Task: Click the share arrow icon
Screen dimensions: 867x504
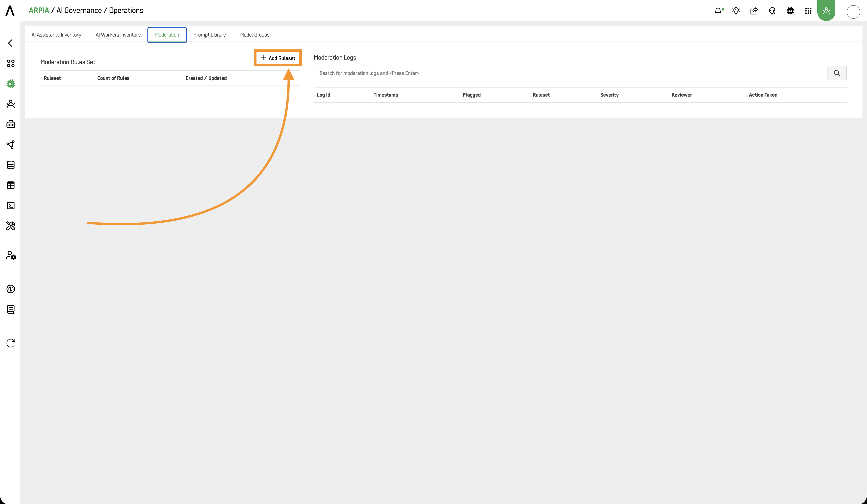Action: coord(754,11)
